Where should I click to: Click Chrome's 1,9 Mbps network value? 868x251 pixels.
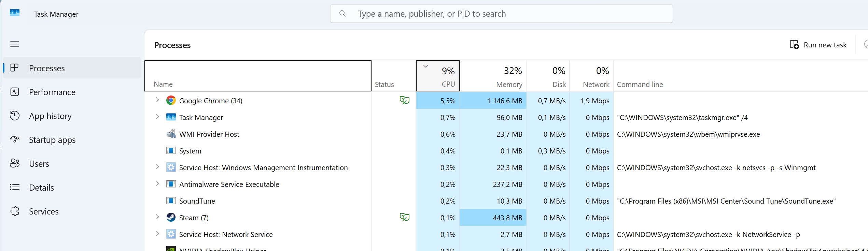point(595,101)
